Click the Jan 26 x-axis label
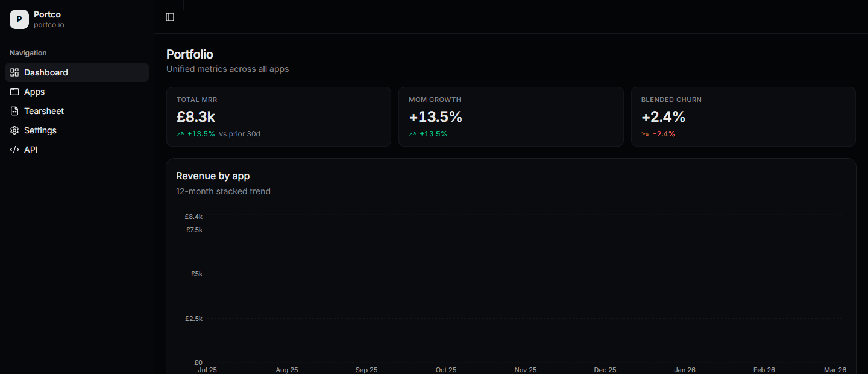 [x=685, y=370]
